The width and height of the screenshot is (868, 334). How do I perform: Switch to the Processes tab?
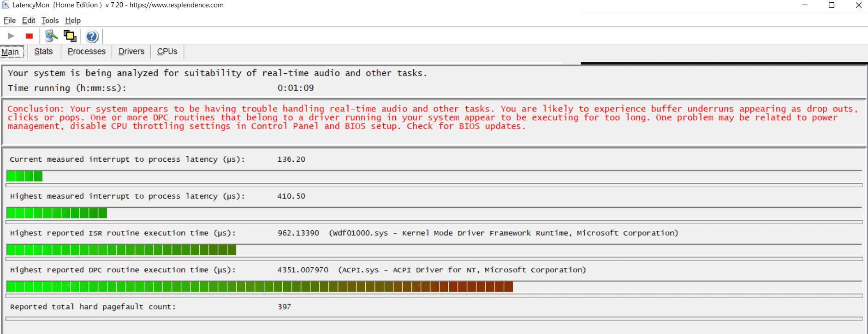(x=87, y=52)
